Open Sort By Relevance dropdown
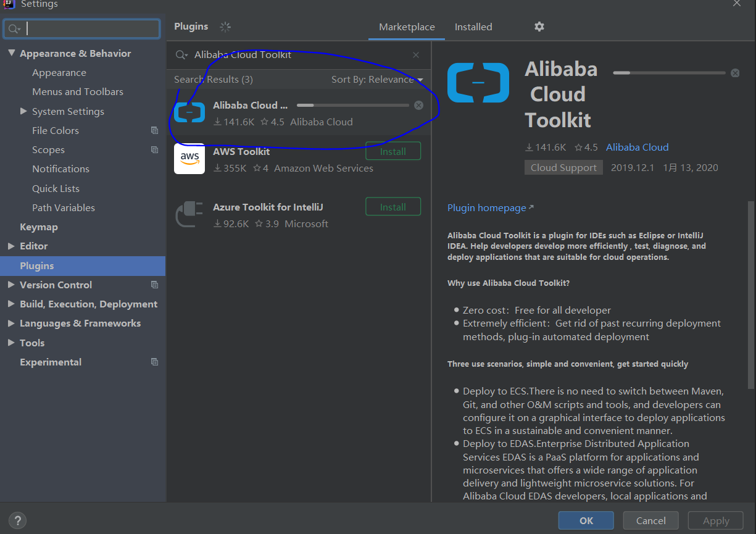This screenshot has height=534, width=756. coord(377,79)
